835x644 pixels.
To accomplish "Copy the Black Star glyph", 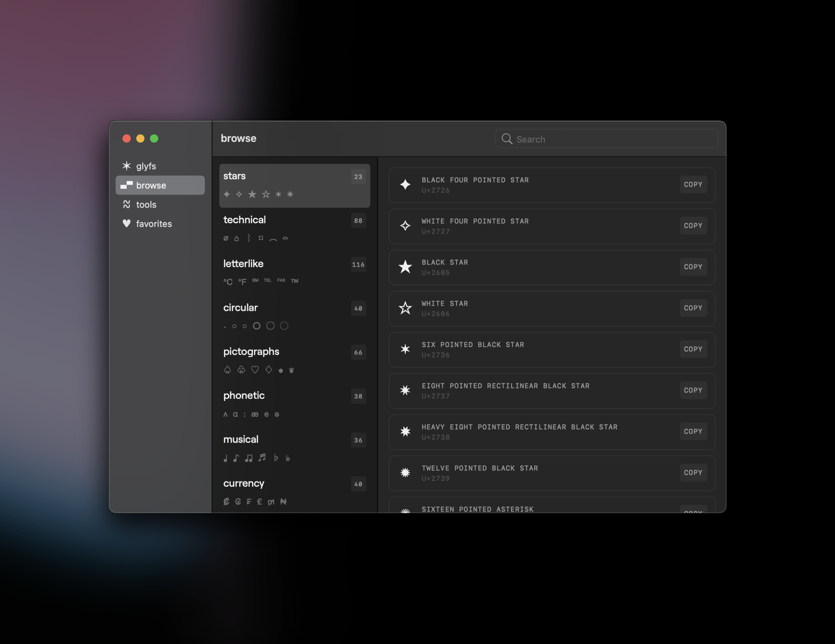I will 692,267.
